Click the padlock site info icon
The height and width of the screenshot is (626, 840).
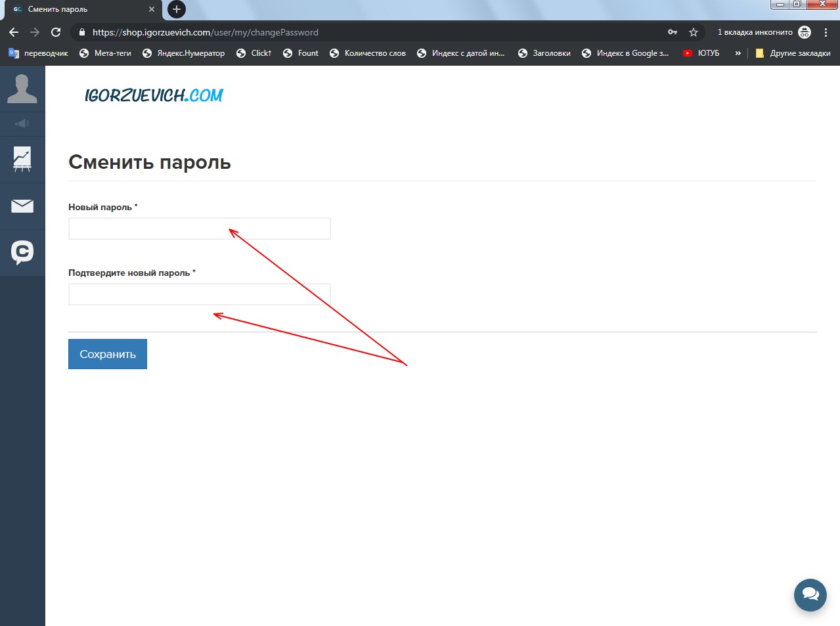[x=82, y=32]
